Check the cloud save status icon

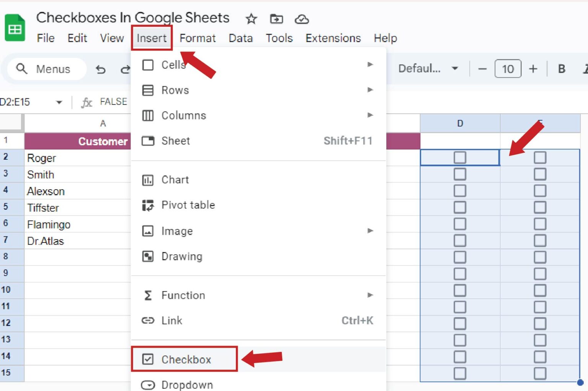tap(302, 19)
